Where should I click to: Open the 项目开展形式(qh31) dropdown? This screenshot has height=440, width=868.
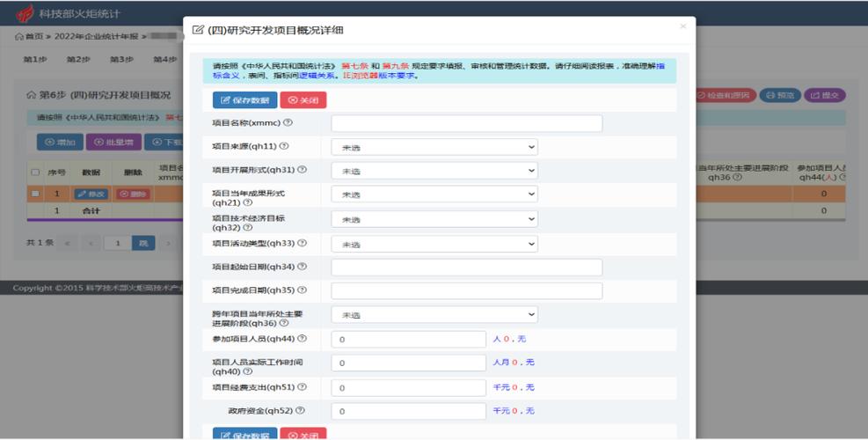[434, 171]
